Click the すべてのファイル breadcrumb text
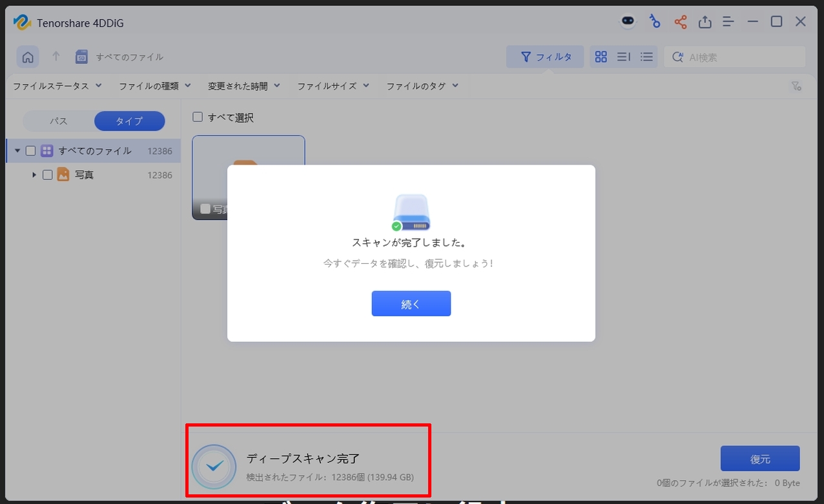The width and height of the screenshot is (824, 504). coord(130,57)
